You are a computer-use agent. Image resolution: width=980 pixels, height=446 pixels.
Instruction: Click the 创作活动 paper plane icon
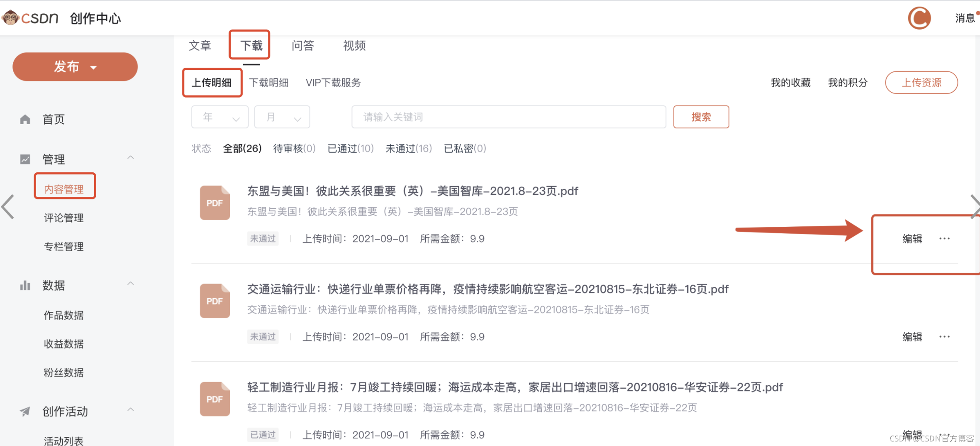tap(25, 411)
